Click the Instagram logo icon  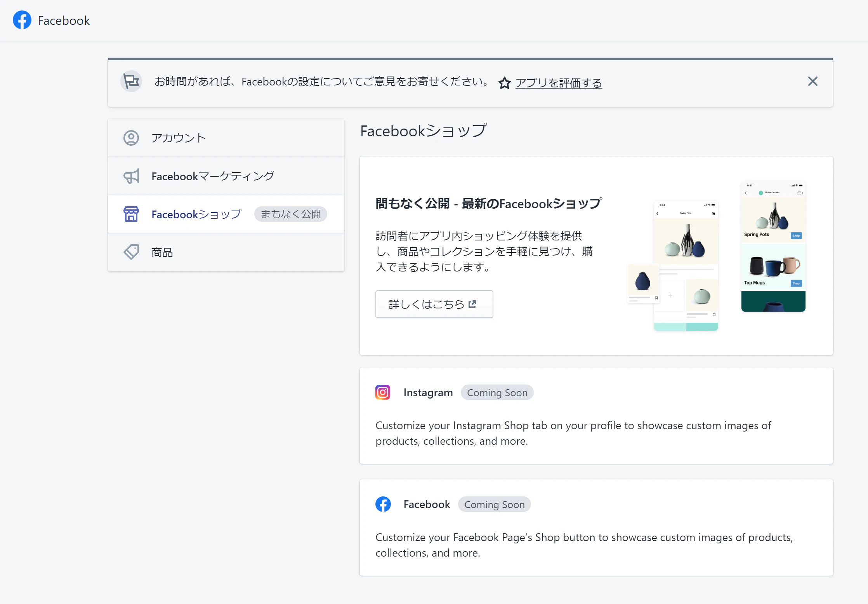383,392
